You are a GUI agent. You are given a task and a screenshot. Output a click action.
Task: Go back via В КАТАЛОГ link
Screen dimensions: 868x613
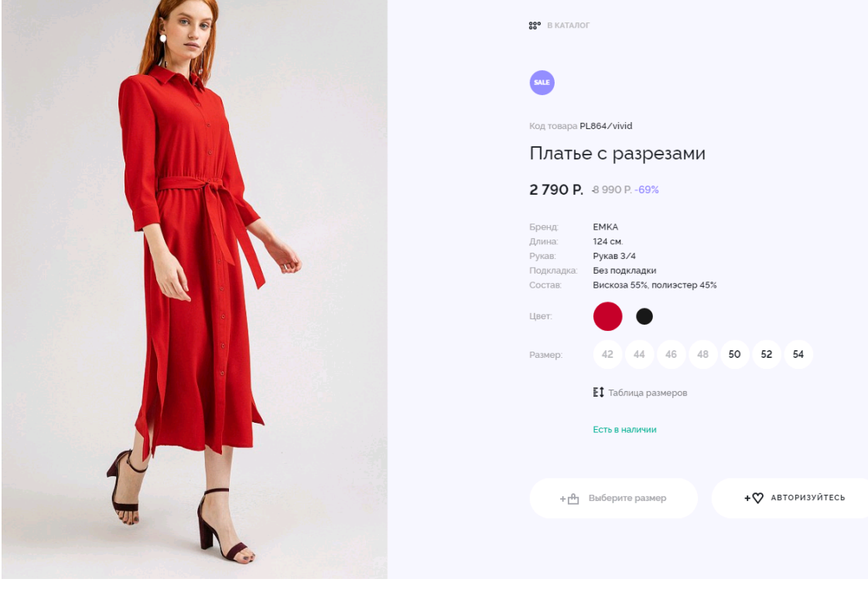568,26
